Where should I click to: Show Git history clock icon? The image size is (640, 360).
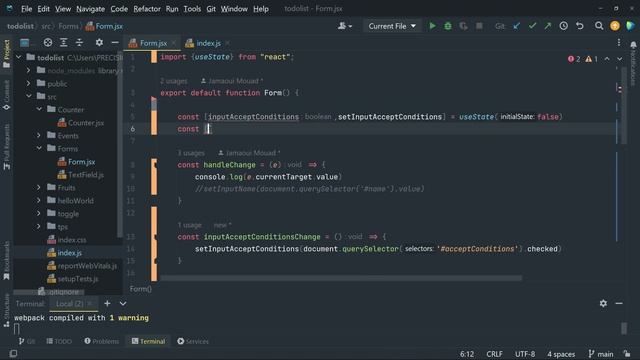click(x=564, y=26)
